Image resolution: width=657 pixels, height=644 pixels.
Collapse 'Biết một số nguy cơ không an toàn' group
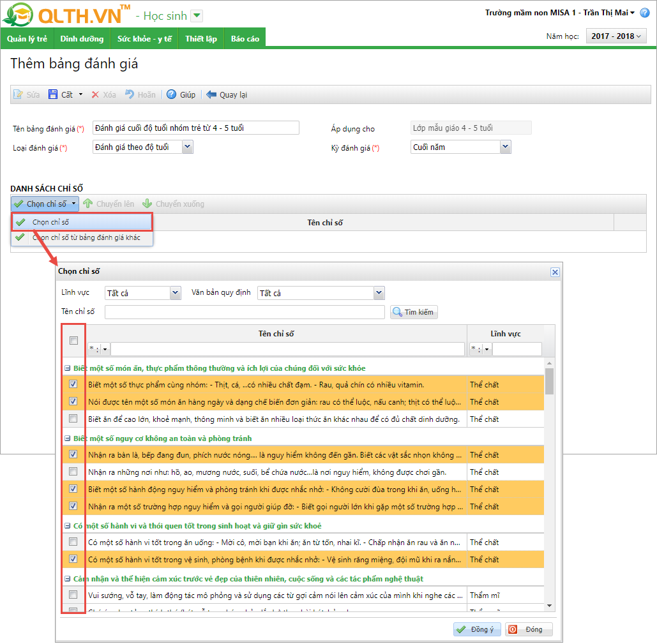point(68,438)
